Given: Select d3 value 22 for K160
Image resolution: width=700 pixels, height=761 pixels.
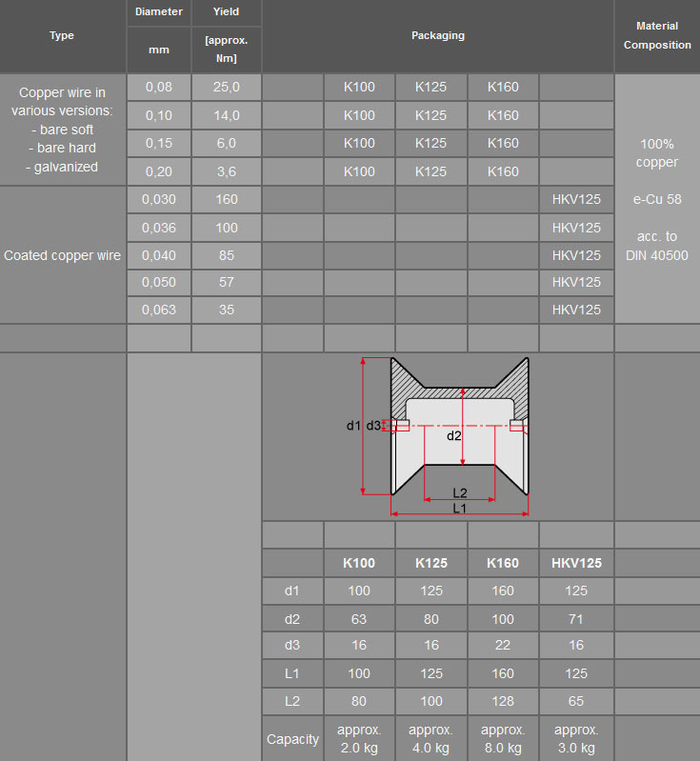Looking at the screenshot, I should point(503,646).
